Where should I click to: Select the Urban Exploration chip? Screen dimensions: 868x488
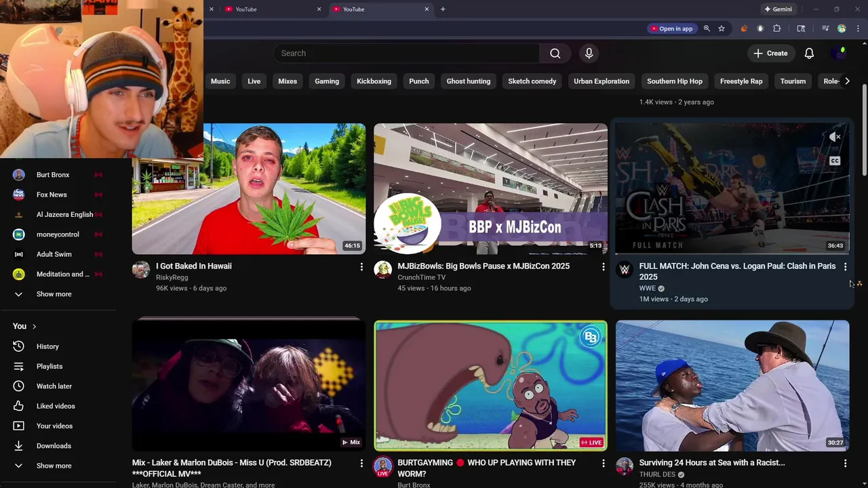601,81
